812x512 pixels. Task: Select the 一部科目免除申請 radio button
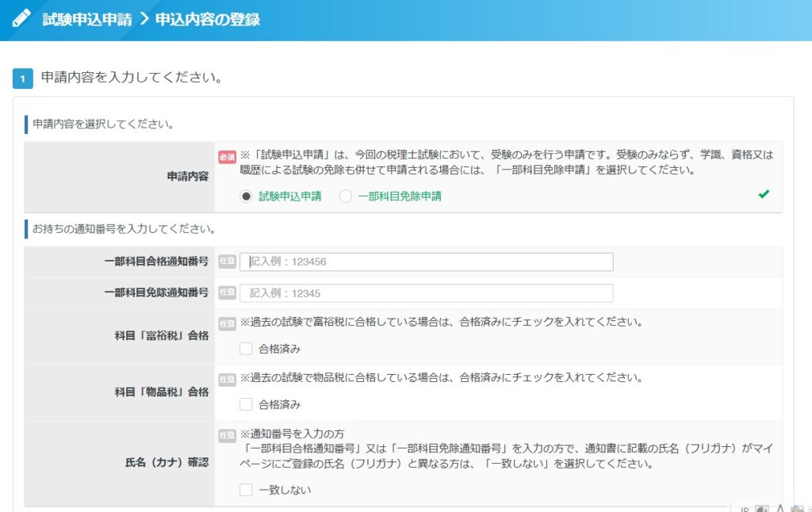pos(345,197)
